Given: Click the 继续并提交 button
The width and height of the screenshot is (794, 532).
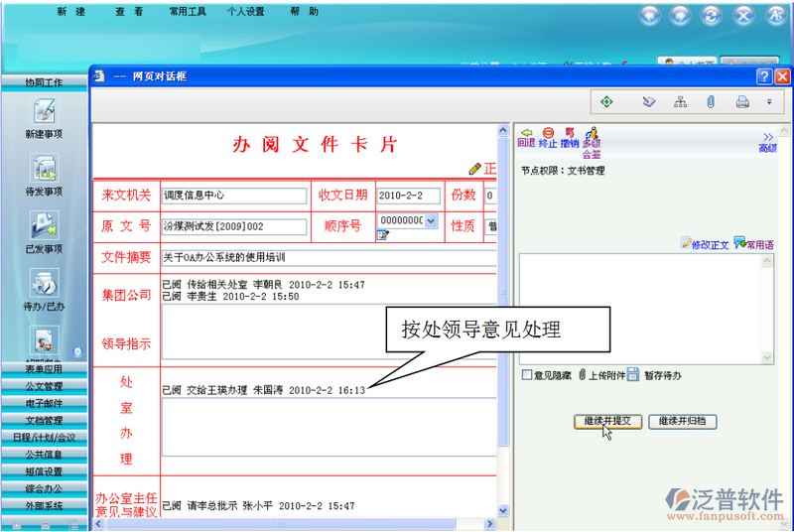Looking at the screenshot, I should point(607,421).
